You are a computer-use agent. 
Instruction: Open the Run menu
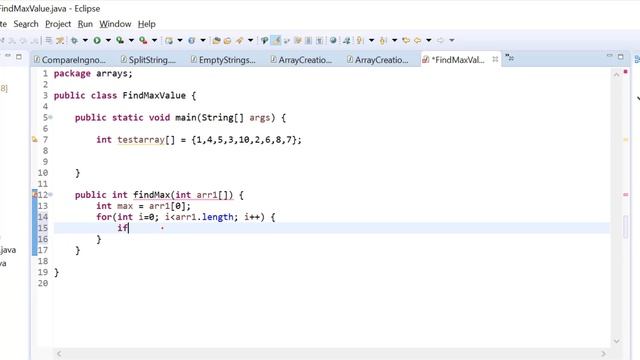coord(85,24)
